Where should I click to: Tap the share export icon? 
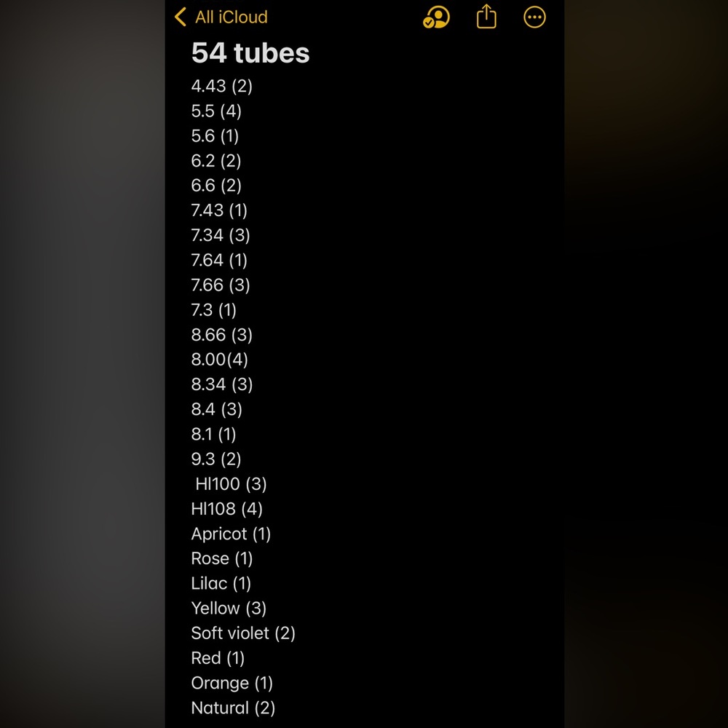click(x=486, y=17)
